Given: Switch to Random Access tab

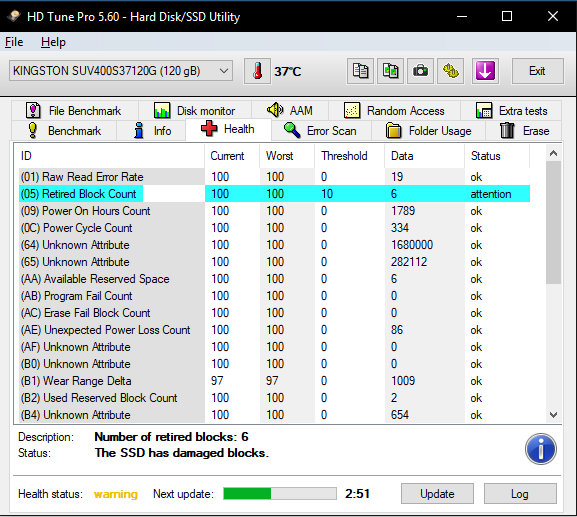Looking at the screenshot, I should pos(394,110).
